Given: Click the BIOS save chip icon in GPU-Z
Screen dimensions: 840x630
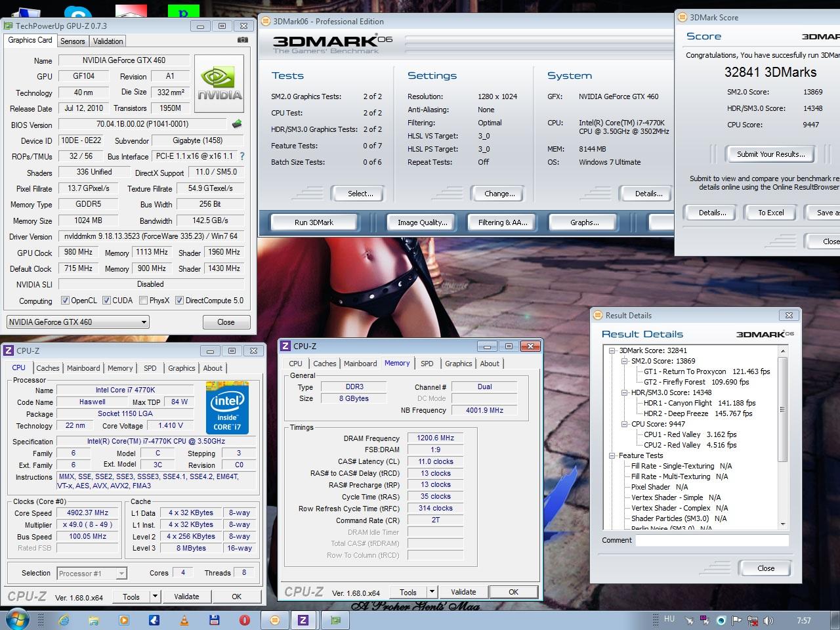Looking at the screenshot, I should point(237,123).
